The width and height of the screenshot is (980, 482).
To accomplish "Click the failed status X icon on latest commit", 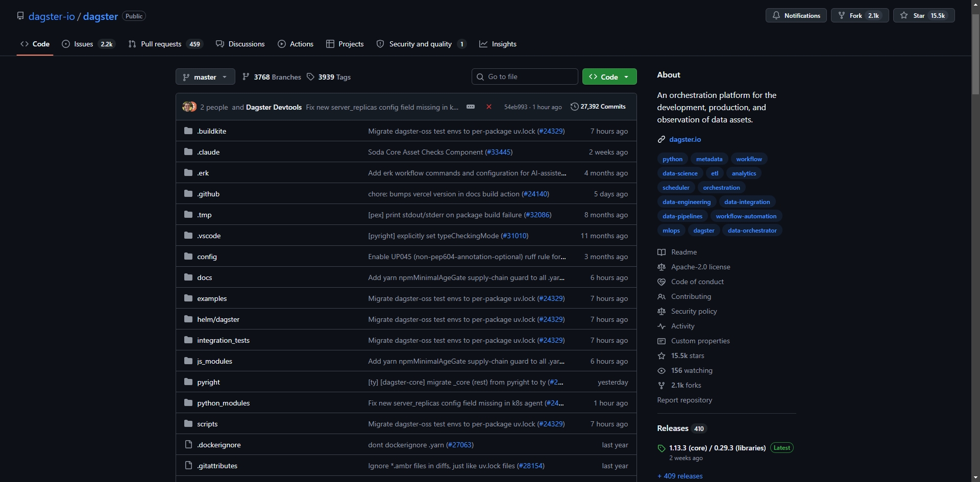I will click(489, 107).
